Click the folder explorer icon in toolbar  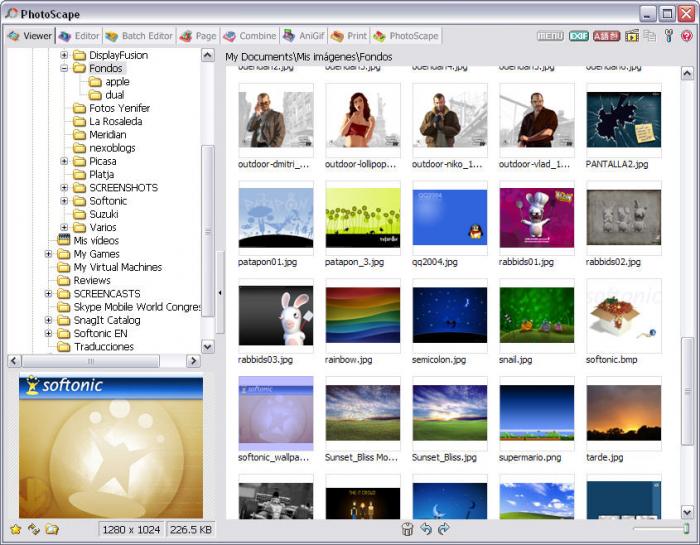pos(632,36)
